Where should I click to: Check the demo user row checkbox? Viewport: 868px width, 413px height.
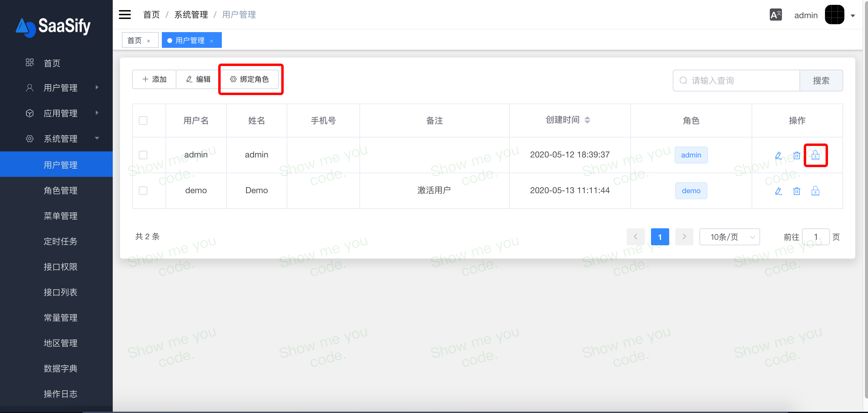143,190
